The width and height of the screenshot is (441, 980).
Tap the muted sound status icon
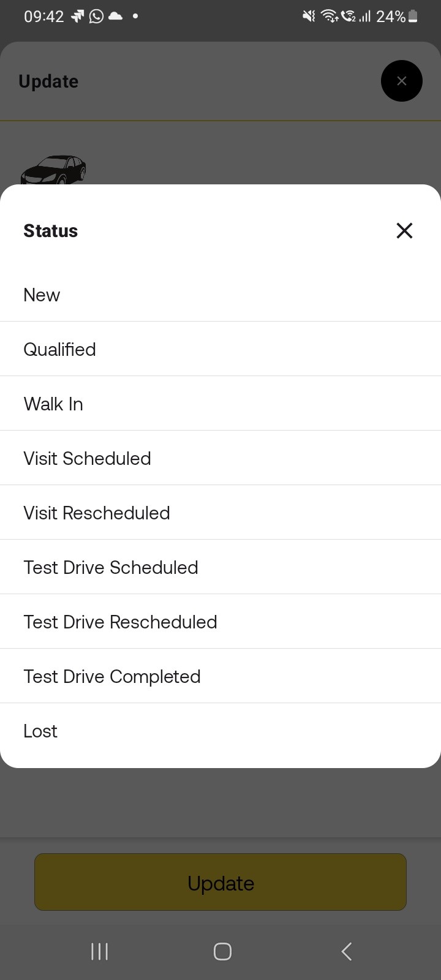(309, 17)
